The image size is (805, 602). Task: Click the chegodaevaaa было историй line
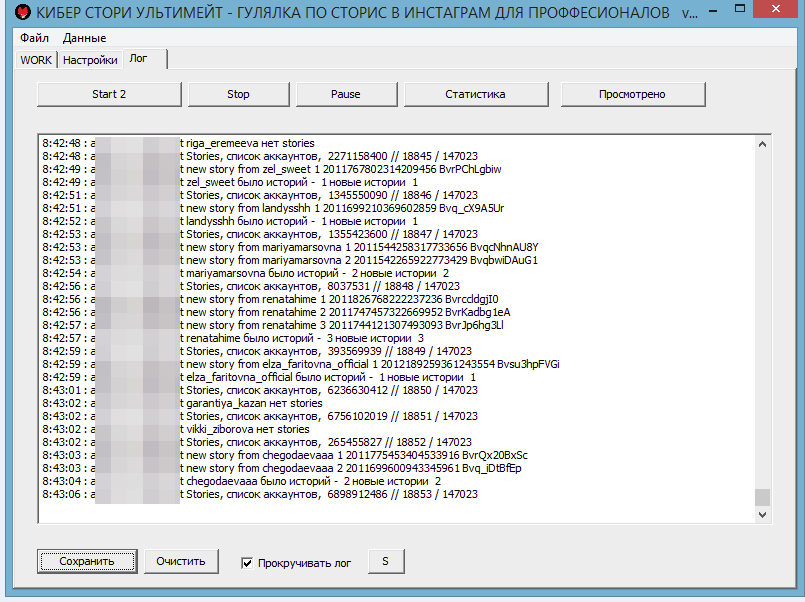[x=241, y=481]
